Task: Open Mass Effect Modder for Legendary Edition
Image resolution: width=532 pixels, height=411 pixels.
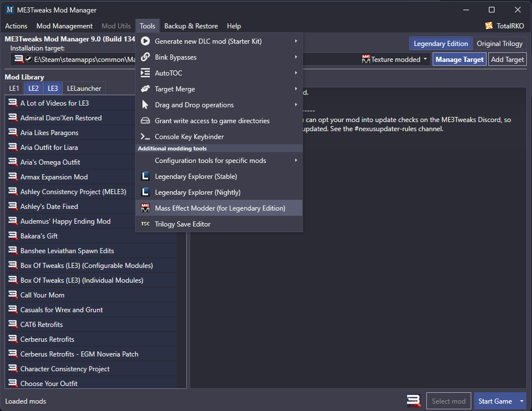Action: coord(219,208)
